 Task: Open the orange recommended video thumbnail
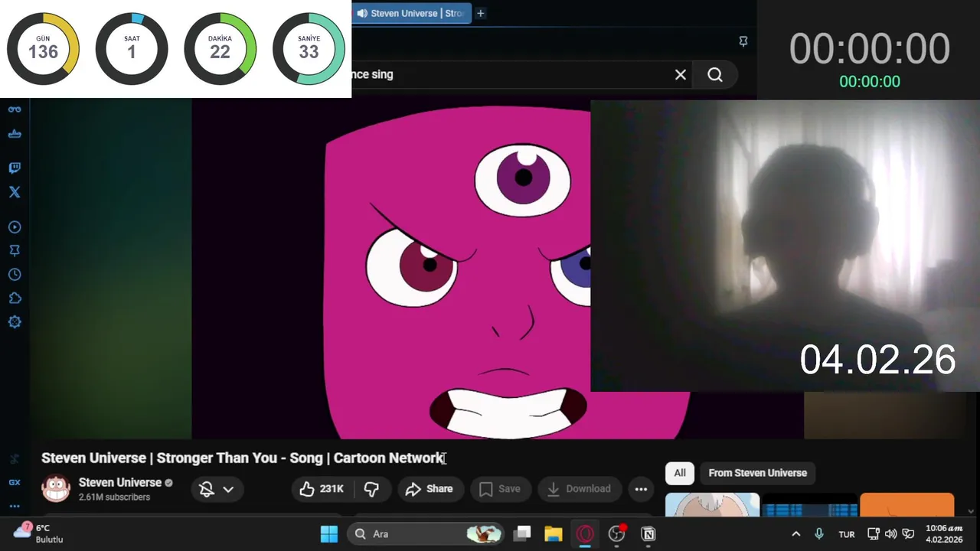(x=907, y=505)
